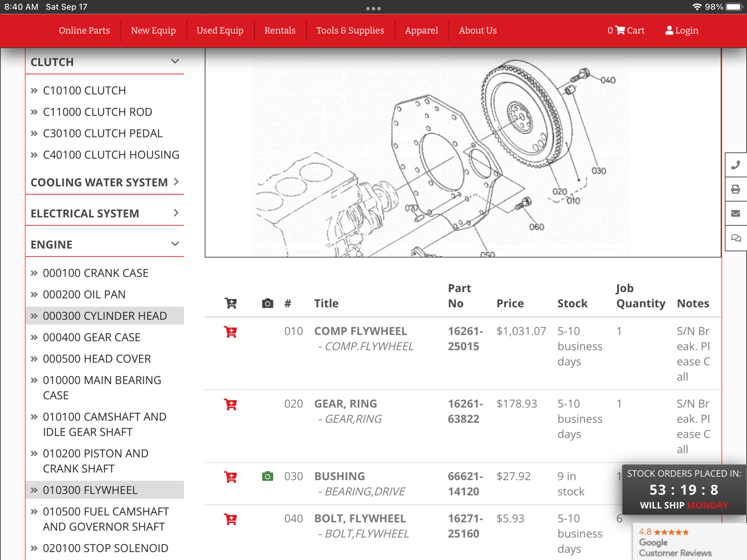Click the print page side icon
This screenshot has height=560, width=747.
(736, 189)
